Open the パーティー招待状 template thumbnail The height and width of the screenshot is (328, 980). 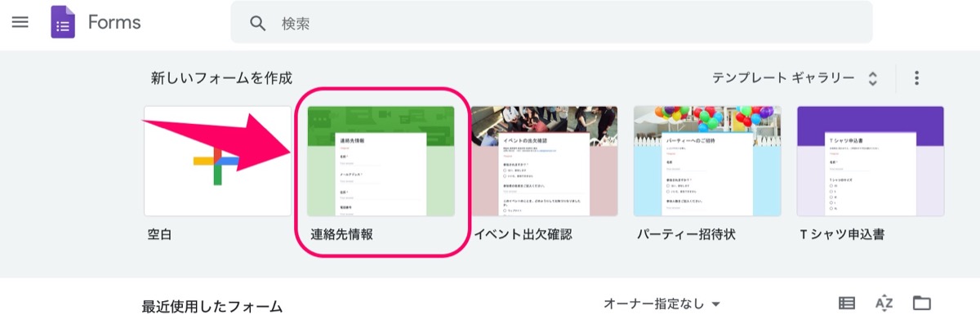[707, 161]
